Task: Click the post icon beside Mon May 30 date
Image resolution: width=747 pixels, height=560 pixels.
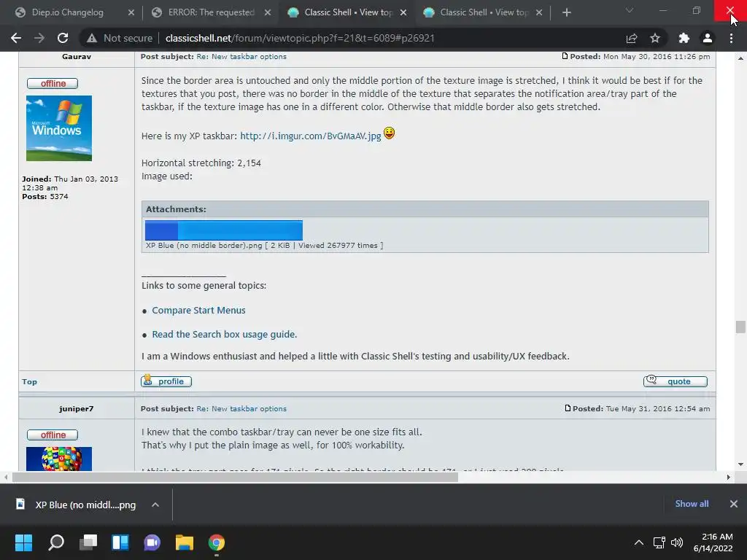Action: pos(565,56)
